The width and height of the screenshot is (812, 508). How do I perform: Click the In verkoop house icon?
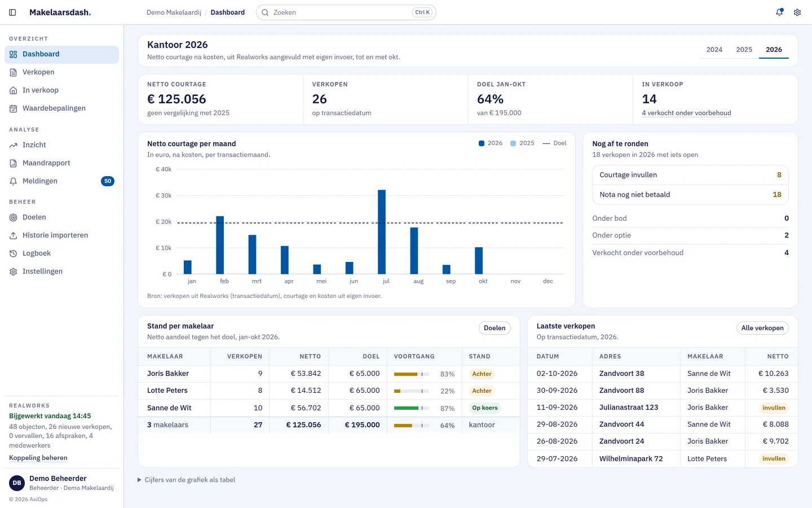point(14,91)
